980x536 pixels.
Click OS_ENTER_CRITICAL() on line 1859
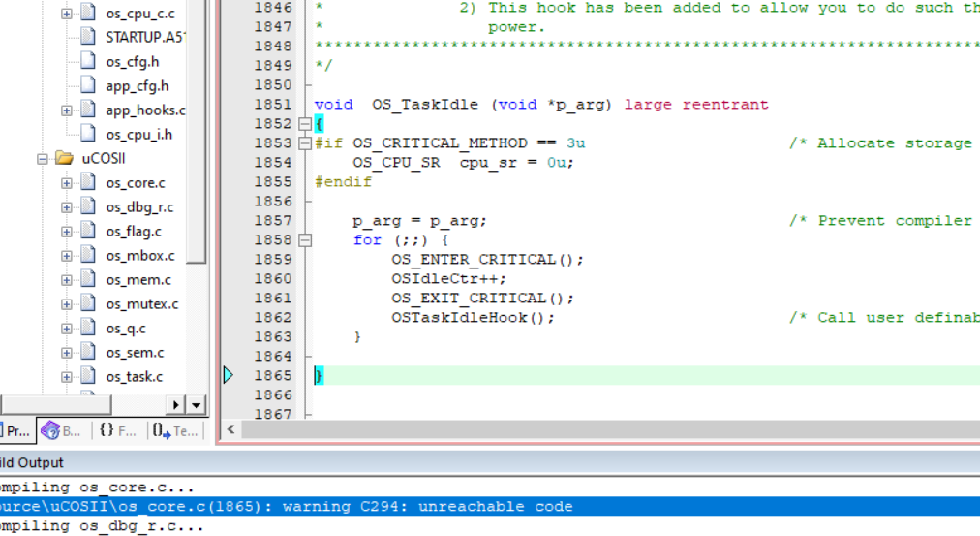487,260
